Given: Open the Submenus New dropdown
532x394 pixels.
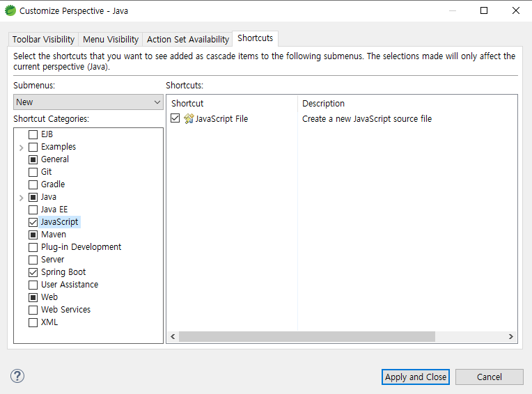Looking at the screenshot, I should point(88,102).
